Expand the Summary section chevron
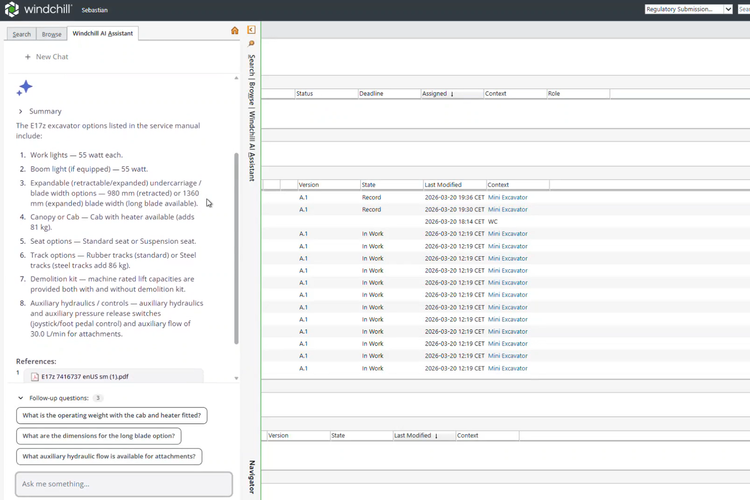 (20, 111)
